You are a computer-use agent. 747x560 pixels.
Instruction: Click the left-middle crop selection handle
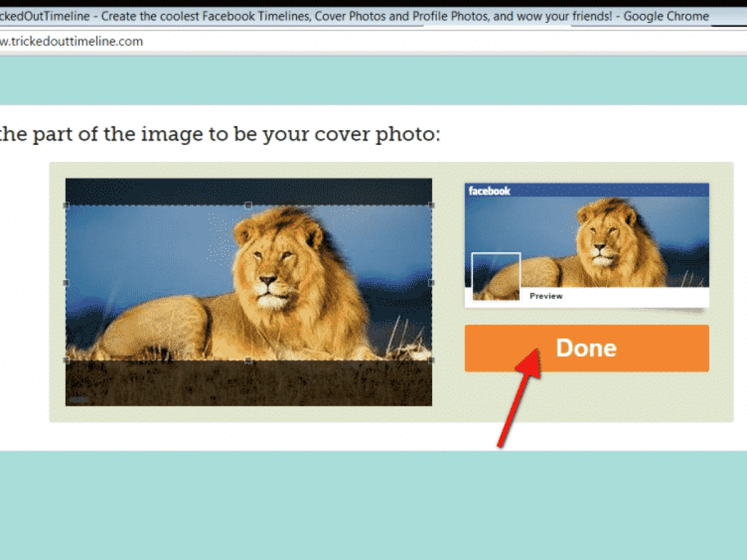(66, 282)
